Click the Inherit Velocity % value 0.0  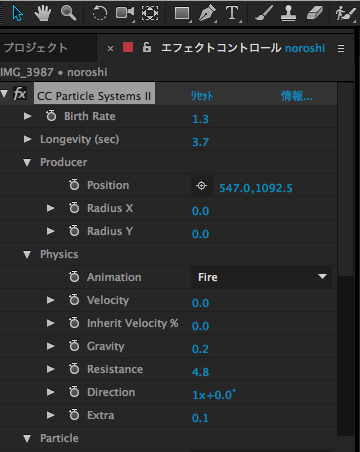click(x=200, y=326)
